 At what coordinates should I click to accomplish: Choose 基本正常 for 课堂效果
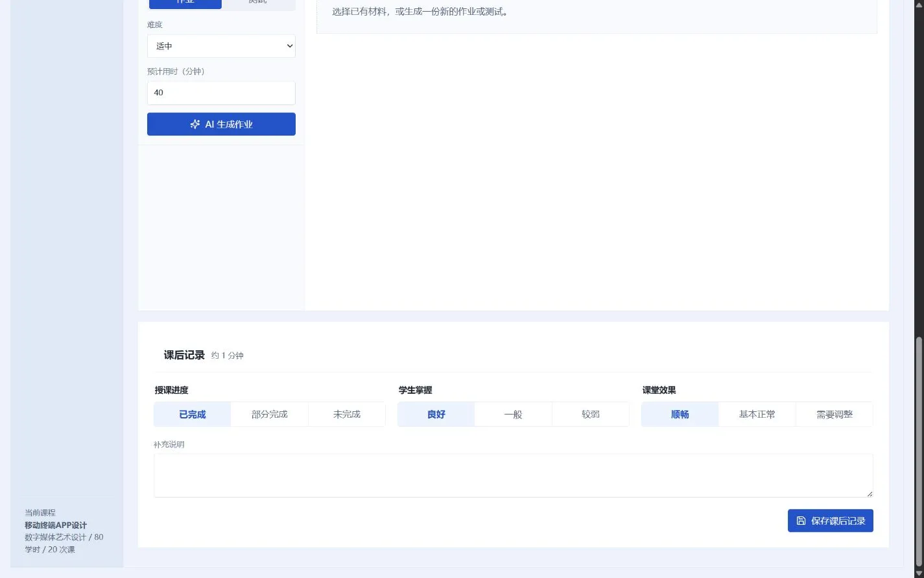point(757,415)
